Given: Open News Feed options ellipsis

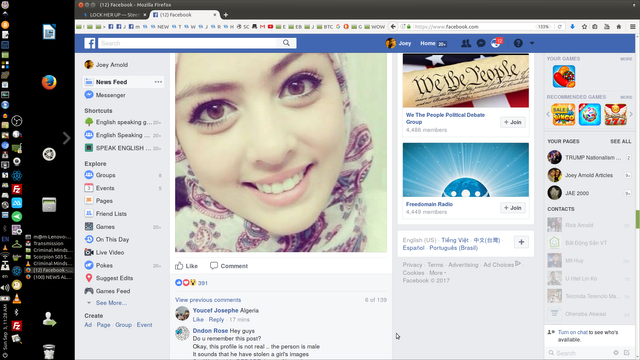Looking at the screenshot, I should pos(158,82).
